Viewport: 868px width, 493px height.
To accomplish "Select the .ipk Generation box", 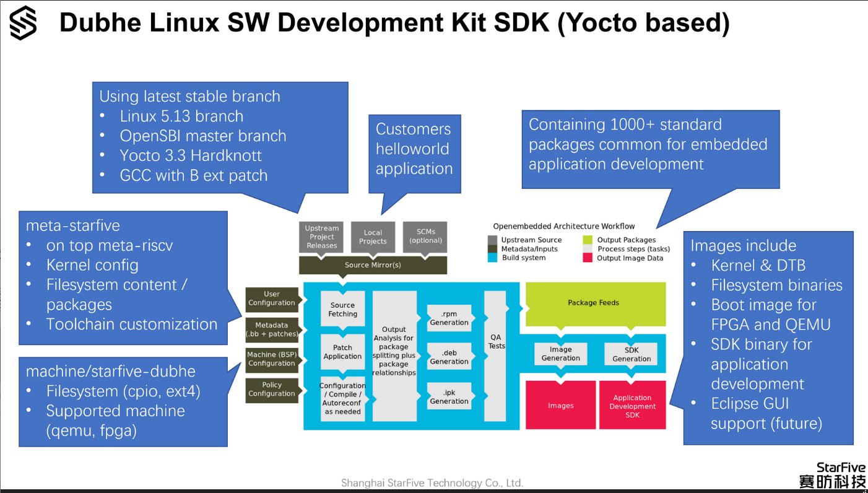I will (x=449, y=397).
